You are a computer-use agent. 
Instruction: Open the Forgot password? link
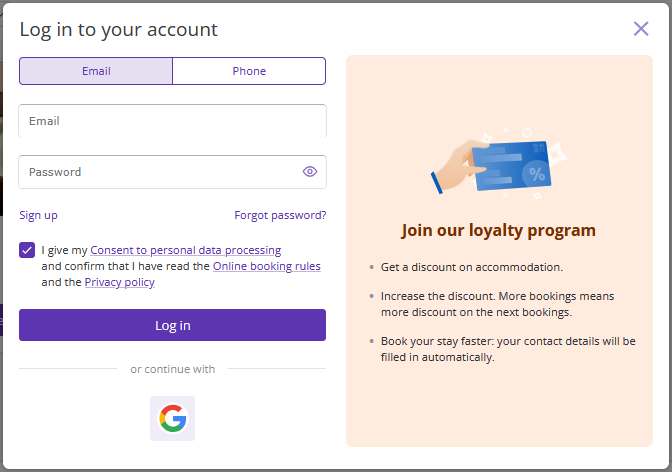(x=280, y=215)
